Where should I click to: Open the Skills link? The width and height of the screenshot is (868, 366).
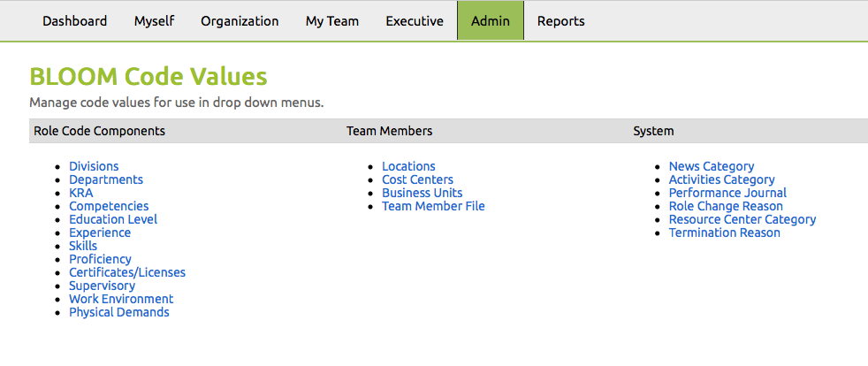[x=83, y=246]
